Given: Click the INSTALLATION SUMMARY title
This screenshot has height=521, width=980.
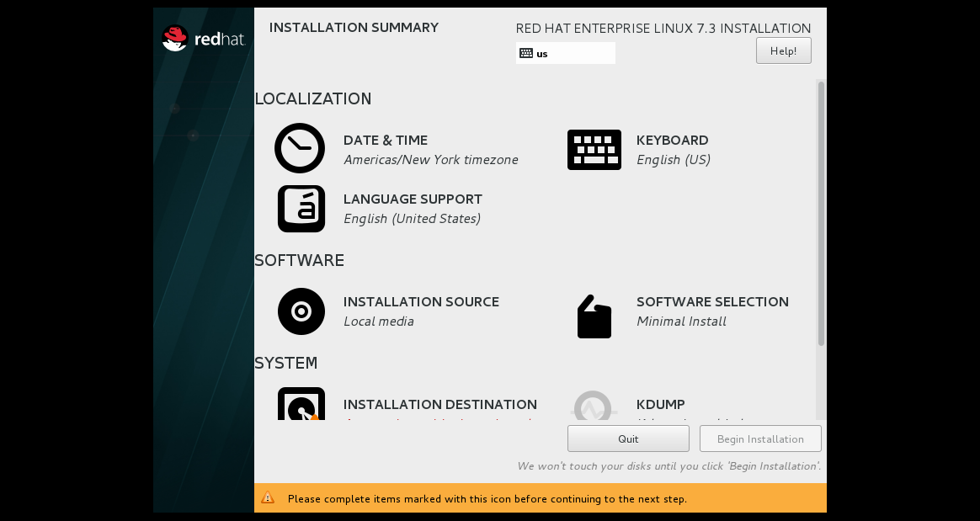Looking at the screenshot, I should 354,28.
